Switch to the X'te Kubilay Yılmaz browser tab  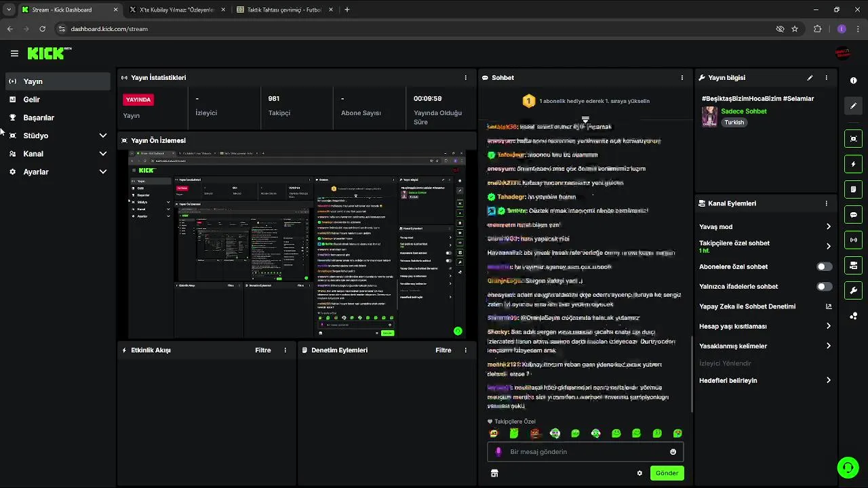click(x=178, y=9)
